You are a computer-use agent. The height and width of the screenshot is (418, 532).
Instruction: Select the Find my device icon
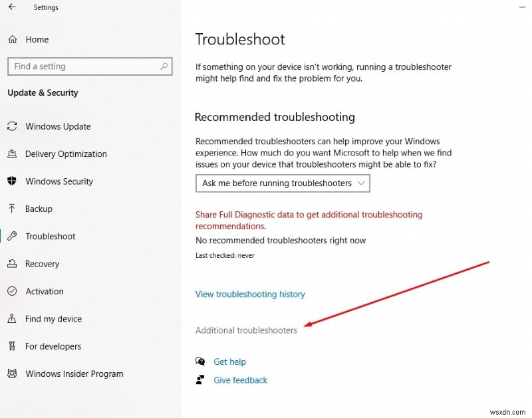12,319
